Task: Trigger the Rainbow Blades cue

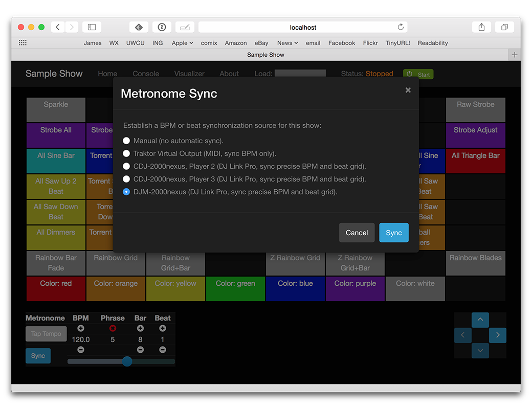Action: [x=475, y=263]
